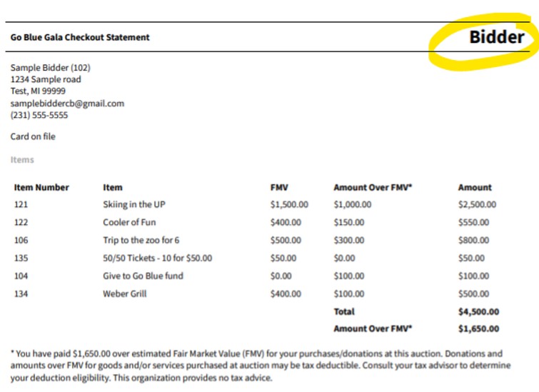Click the tax deduction footnote paragraph

pos(261,366)
